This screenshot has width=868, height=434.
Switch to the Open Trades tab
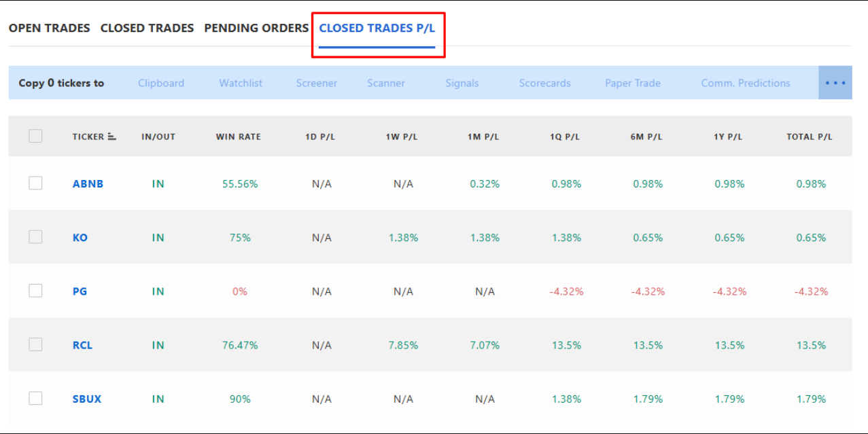[x=50, y=28]
